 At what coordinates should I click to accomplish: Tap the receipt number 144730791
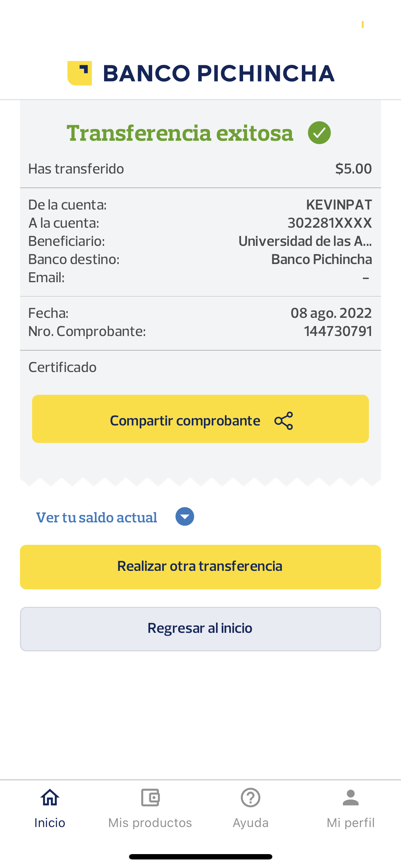pyautogui.click(x=338, y=331)
